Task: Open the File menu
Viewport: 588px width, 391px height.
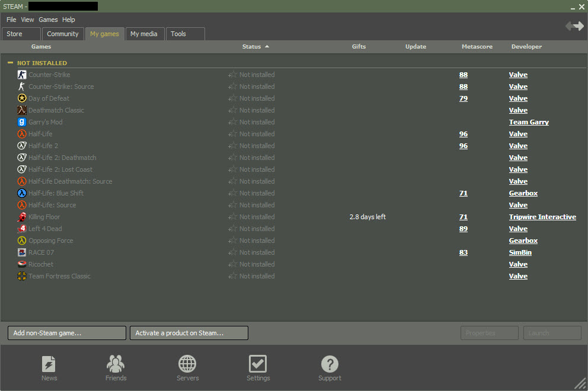Action: [11, 20]
